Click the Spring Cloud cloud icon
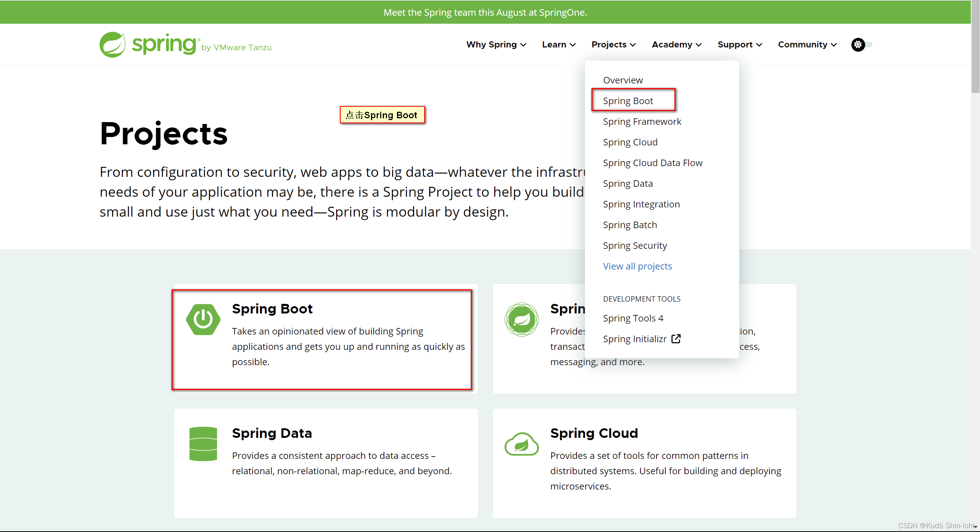This screenshot has width=980, height=532. (521, 444)
